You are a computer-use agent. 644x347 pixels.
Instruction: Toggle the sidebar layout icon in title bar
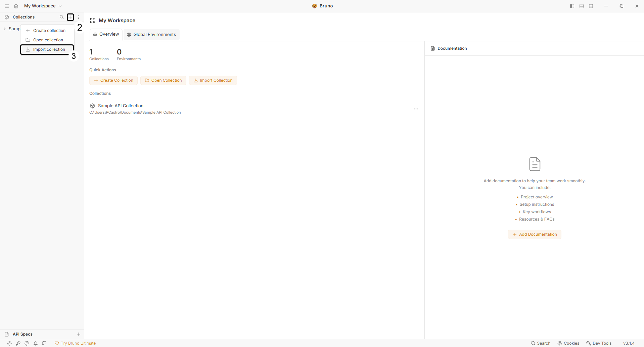coord(572,6)
